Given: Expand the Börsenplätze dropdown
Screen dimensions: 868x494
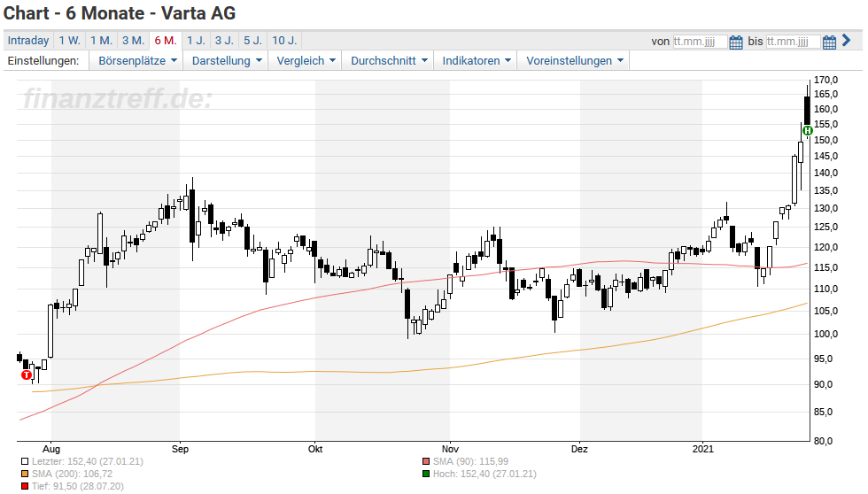Looking at the screenshot, I should (137, 61).
